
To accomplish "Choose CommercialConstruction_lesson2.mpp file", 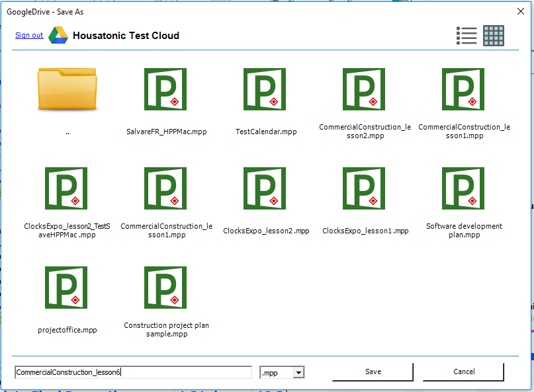I will tap(364, 89).
